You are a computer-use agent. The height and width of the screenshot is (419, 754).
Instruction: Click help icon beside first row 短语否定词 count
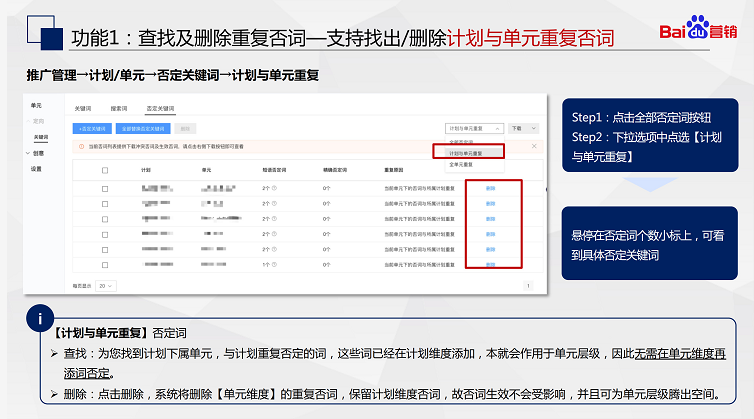click(274, 187)
